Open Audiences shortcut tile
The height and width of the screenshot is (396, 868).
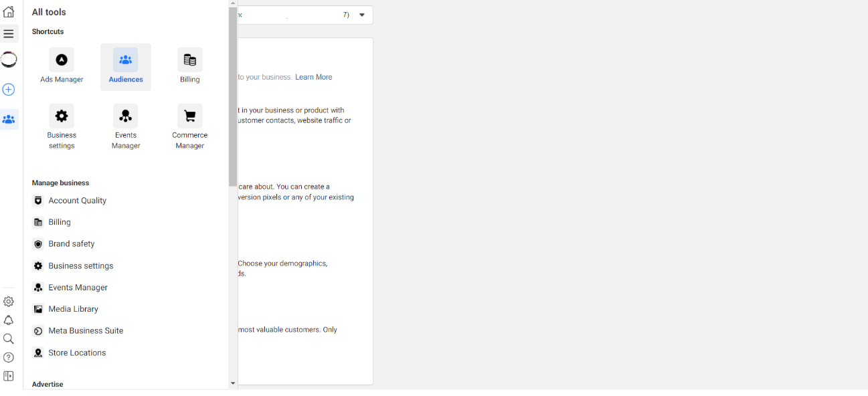[126, 67]
